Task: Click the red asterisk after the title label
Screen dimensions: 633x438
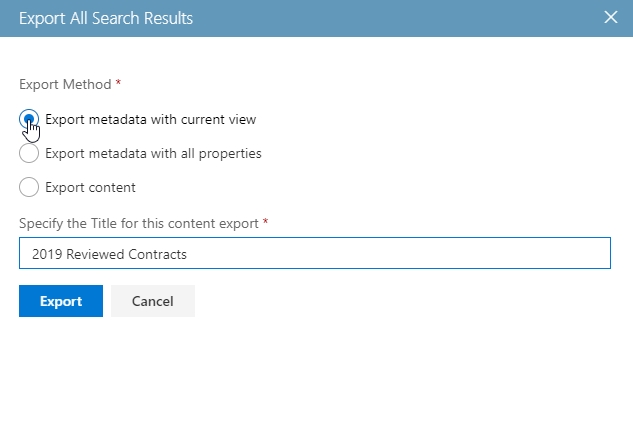Action: [266, 220]
